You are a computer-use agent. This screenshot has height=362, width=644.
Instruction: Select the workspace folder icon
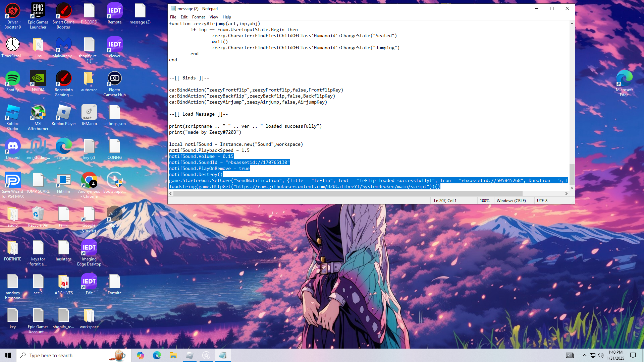point(89,318)
